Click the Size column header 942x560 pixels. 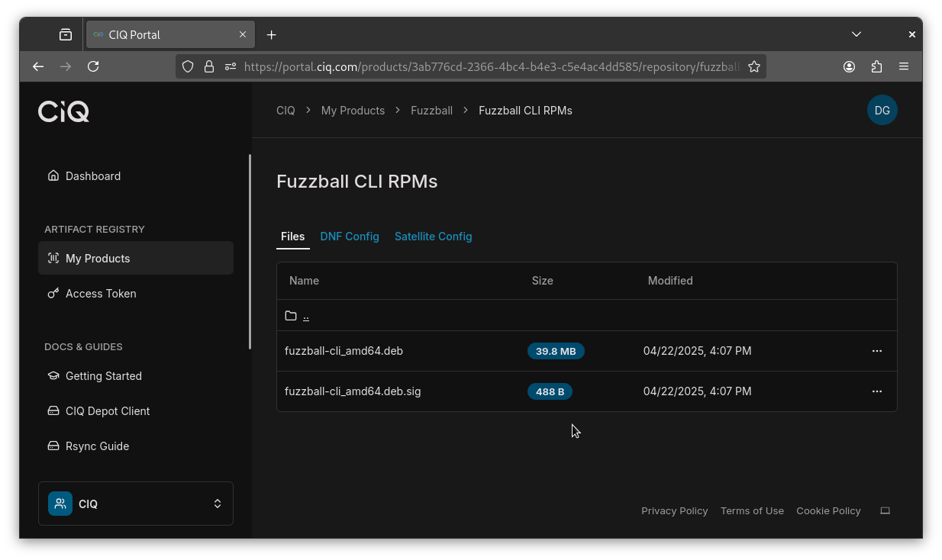click(x=543, y=281)
